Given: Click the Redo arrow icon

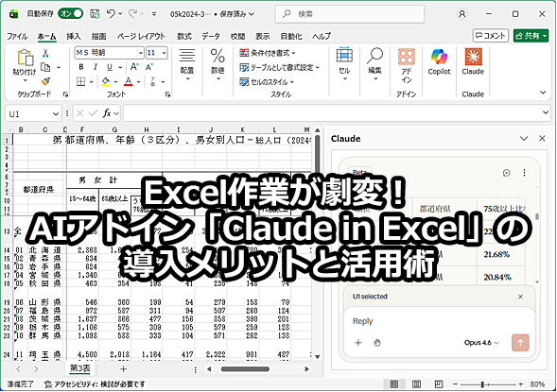Looking at the screenshot, I should 132,14.
